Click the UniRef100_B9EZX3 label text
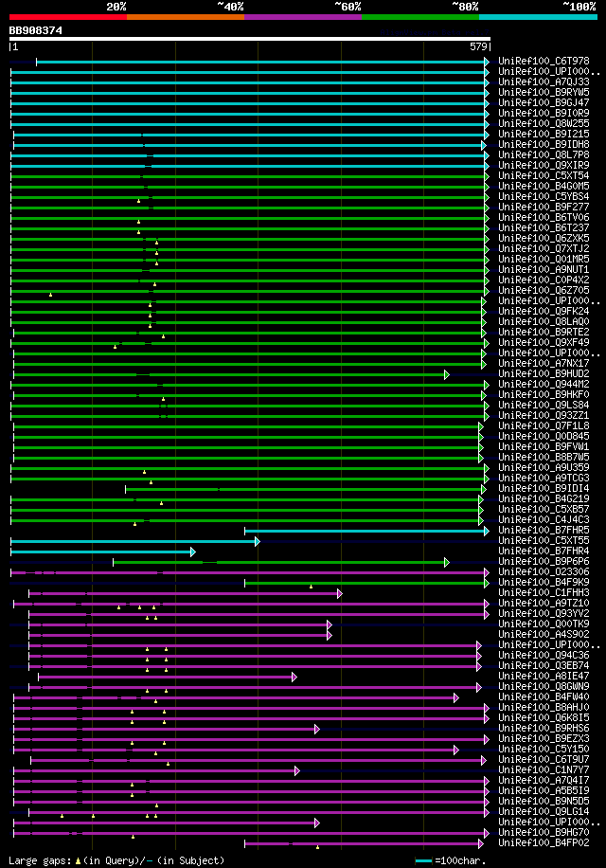Image resolution: width=606 pixels, height=868 pixels. (x=544, y=738)
